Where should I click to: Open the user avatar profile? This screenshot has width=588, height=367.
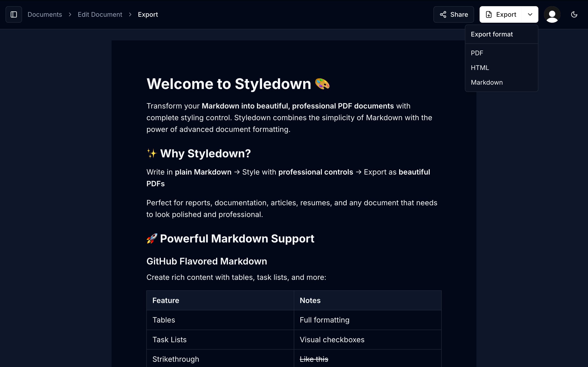[x=552, y=14]
